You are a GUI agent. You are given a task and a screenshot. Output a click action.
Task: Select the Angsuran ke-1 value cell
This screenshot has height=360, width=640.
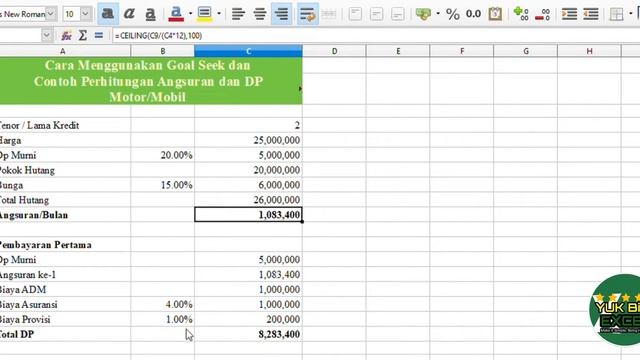click(x=248, y=274)
